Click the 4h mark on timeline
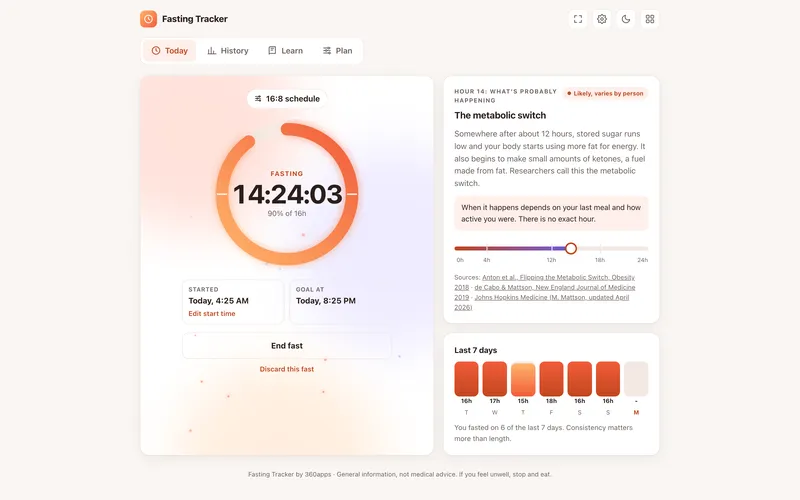The width and height of the screenshot is (800, 500). coord(487,260)
